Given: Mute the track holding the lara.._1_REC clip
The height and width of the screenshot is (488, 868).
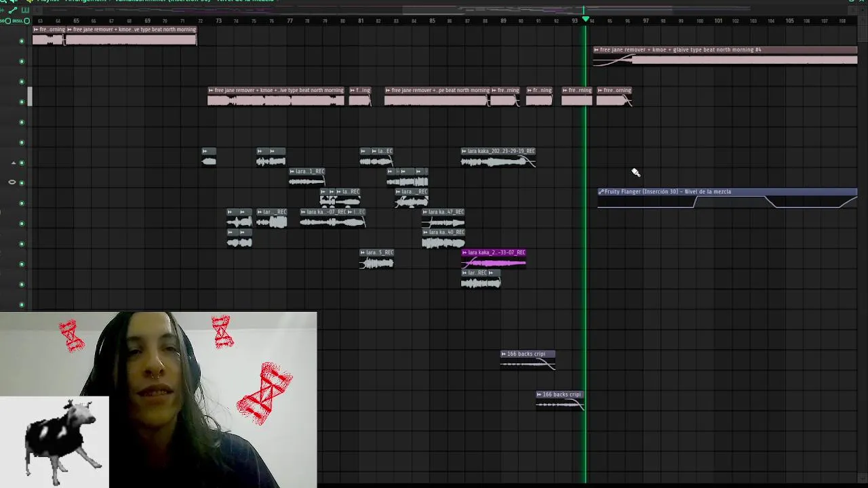Looking at the screenshot, I should point(22,183).
